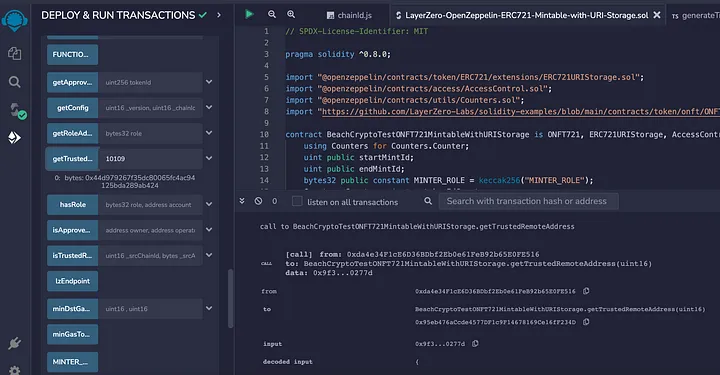Click the Deploy & Run panel arrow
Viewport: 720px width, 375px height.
219,15
